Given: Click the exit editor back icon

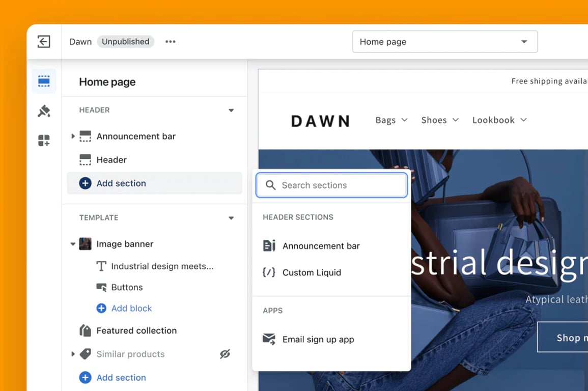Looking at the screenshot, I should pos(44,41).
